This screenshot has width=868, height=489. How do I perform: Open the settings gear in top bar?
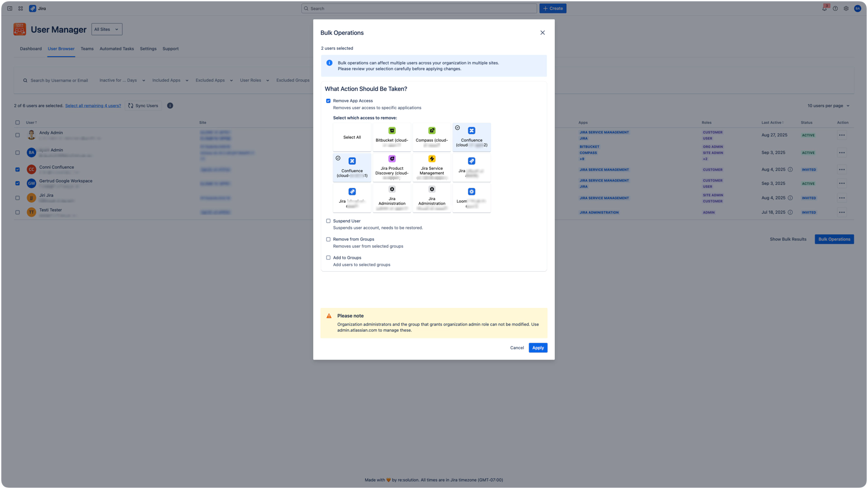[x=846, y=9]
